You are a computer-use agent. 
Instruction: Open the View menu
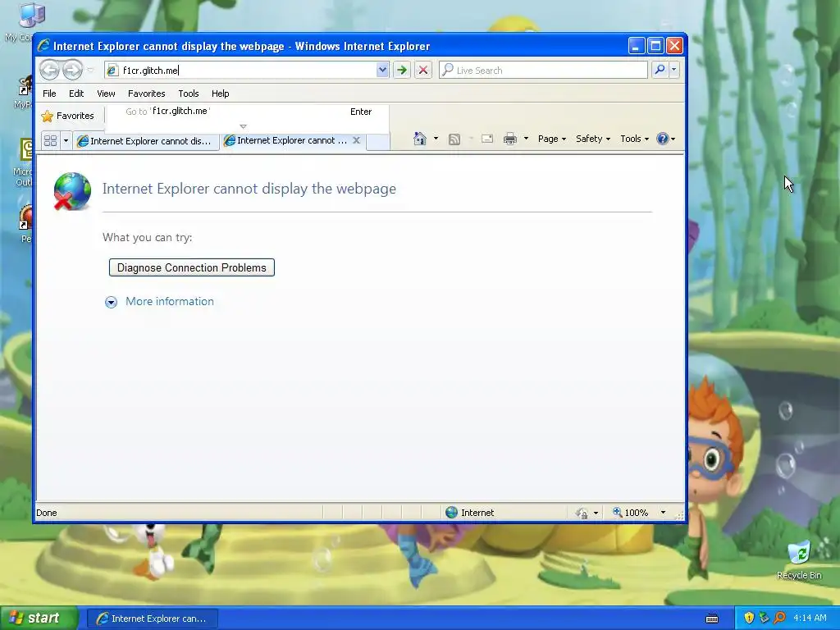click(x=106, y=94)
